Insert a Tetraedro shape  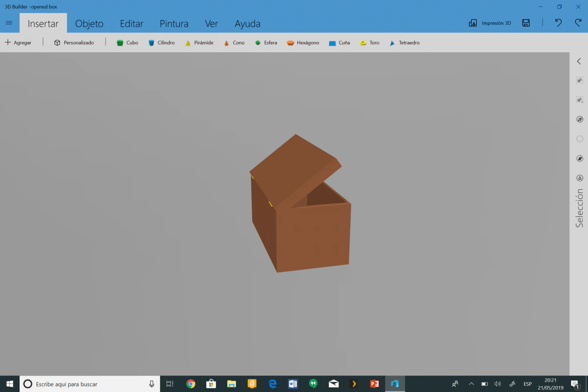click(405, 43)
